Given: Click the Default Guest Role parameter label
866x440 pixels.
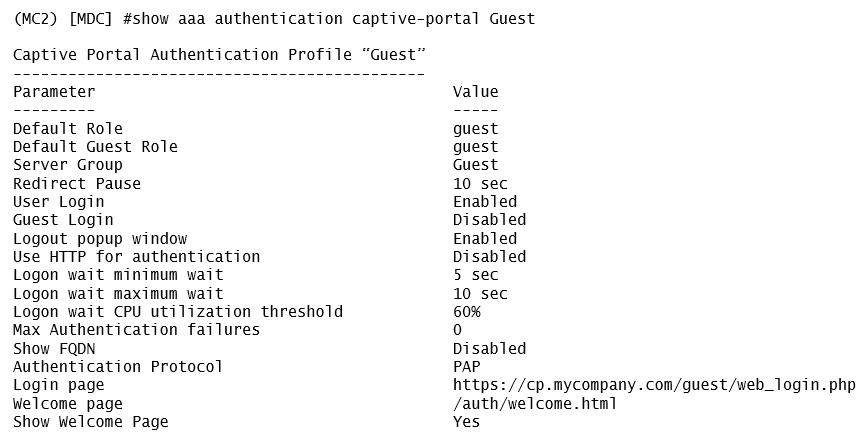Looking at the screenshot, I should [x=95, y=147].
